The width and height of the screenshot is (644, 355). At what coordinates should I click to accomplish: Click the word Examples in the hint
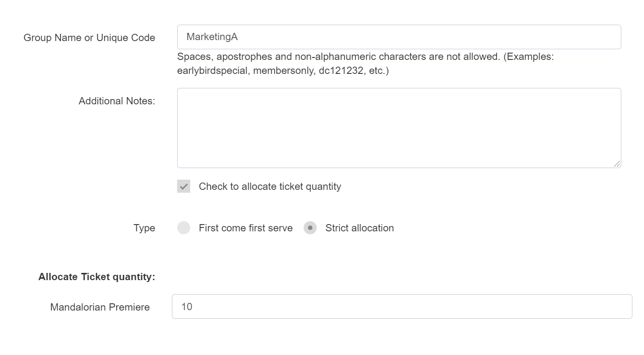530,57
